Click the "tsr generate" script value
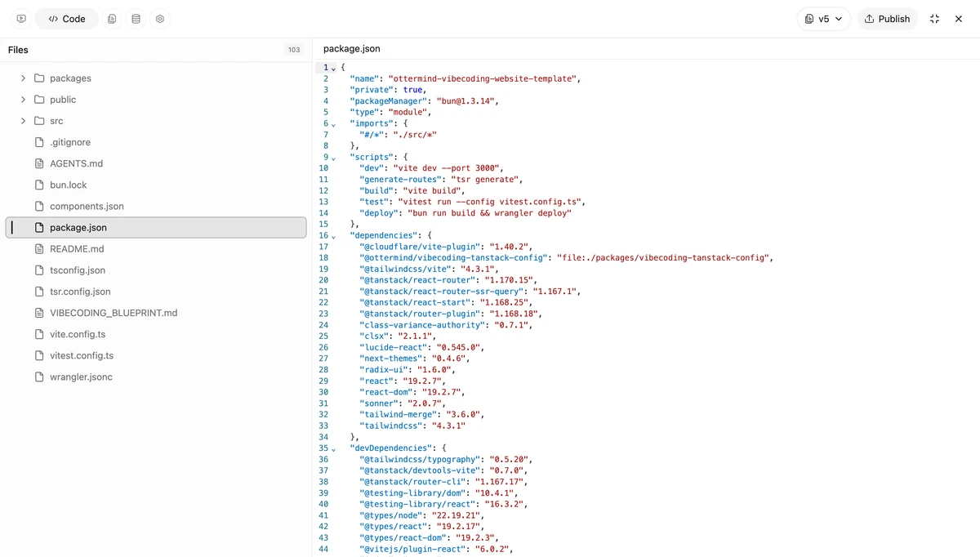The height and width of the screenshot is (557, 980). click(x=483, y=180)
